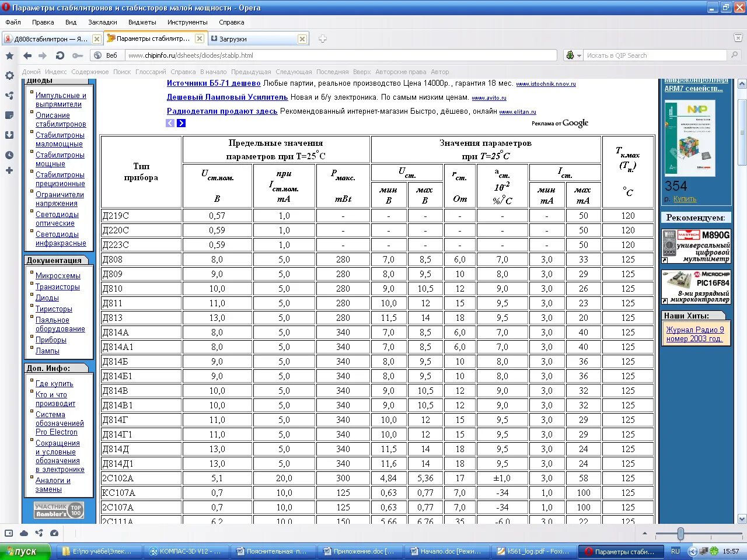Go forward to the next page
The height and width of the screenshot is (560, 747).
coord(43,55)
